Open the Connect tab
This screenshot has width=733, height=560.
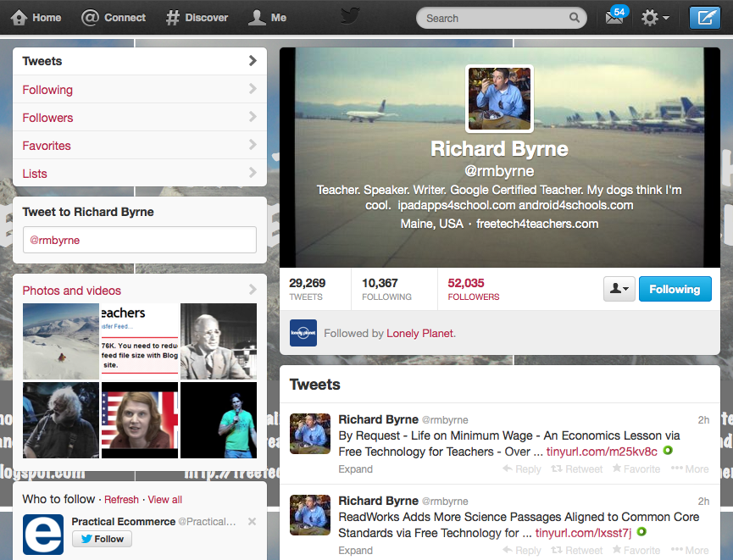114,18
